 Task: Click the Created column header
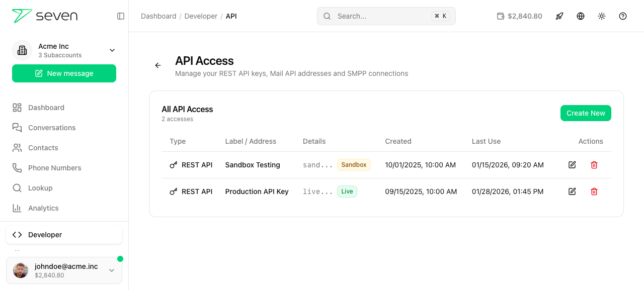tap(398, 141)
